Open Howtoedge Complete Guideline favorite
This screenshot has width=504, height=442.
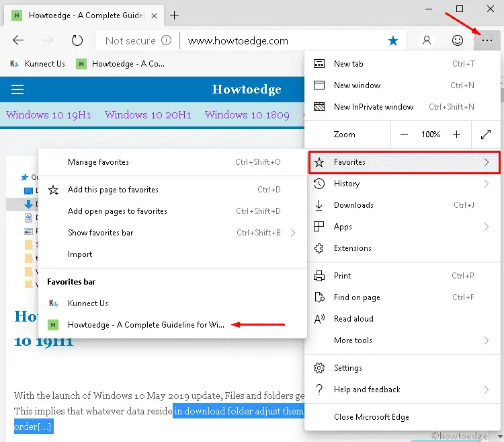[173, 325]
